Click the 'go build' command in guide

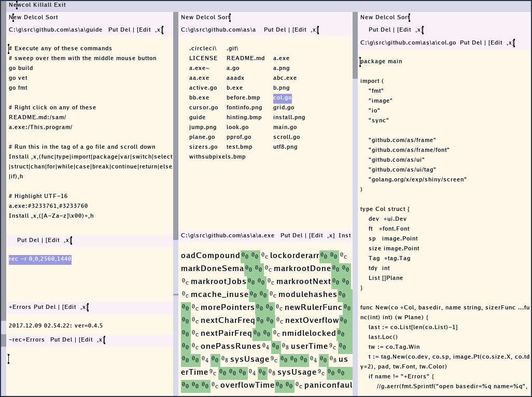click(x=21, y=68)
